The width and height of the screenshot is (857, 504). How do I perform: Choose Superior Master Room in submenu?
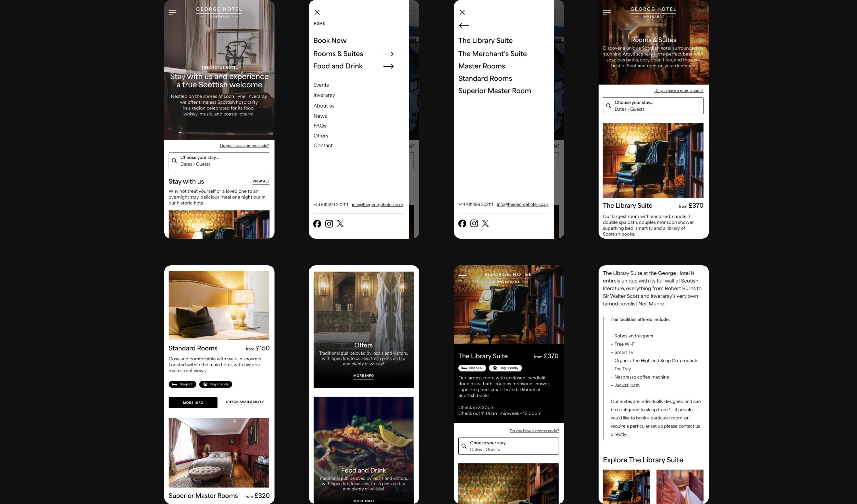tap(495, 91)
